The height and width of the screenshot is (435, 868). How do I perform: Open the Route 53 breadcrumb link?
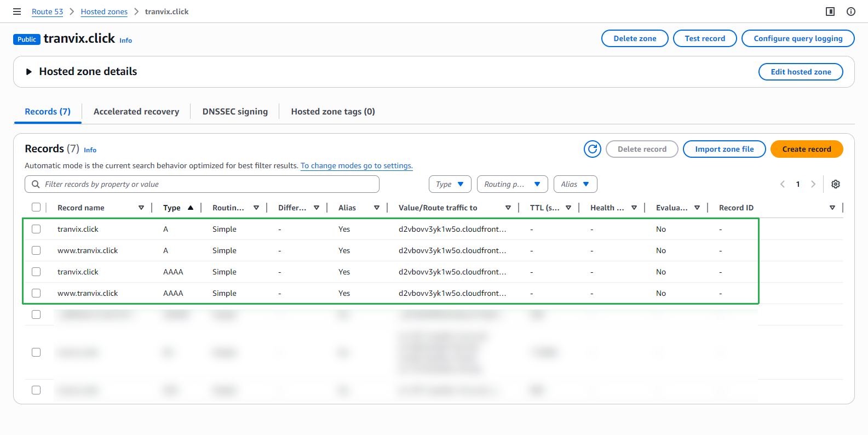[x=47, y=12]
